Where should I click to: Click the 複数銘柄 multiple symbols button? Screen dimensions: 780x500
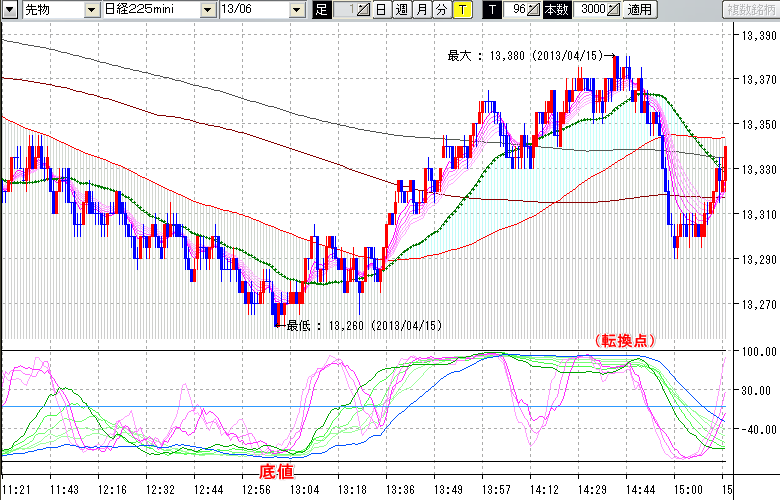(x=750, y=10)
